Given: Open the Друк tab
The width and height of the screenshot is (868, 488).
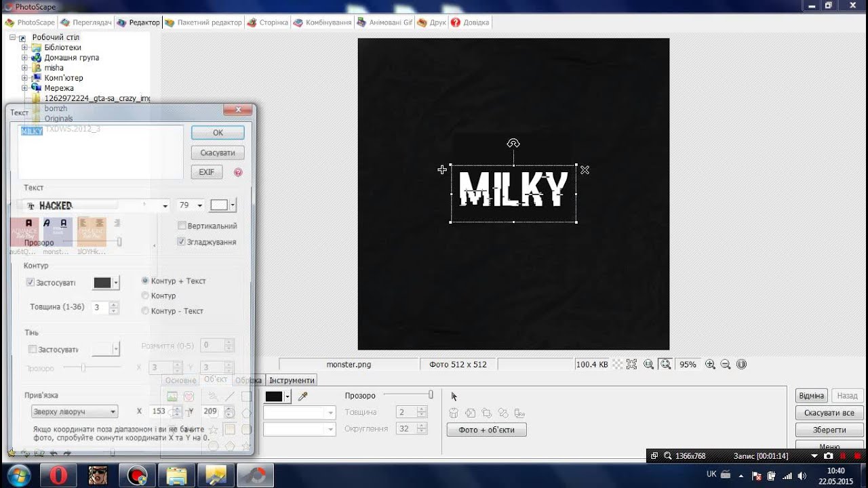Looking at the screenshot, I should click(432, 22).
